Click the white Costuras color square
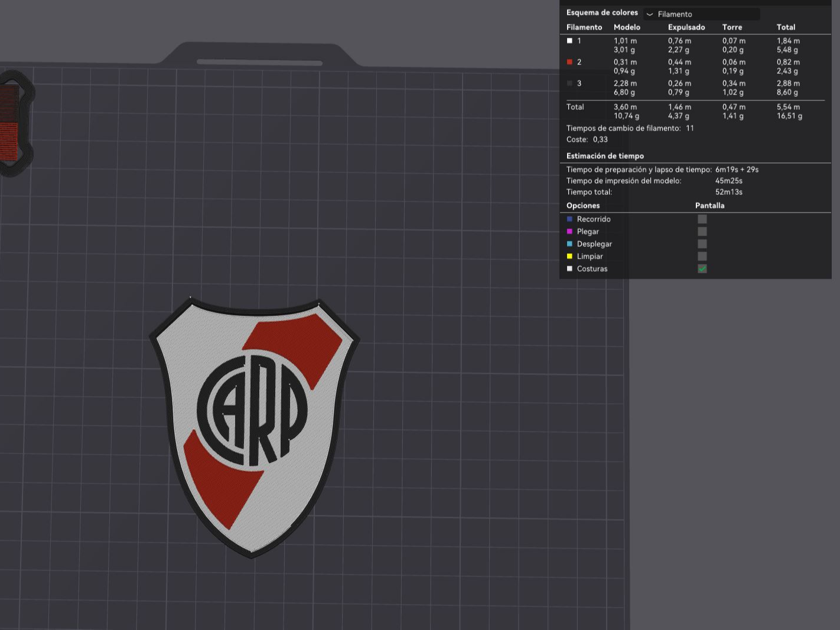Image resolution: width=840 pixels, height=630 pixels. point(569,269)
